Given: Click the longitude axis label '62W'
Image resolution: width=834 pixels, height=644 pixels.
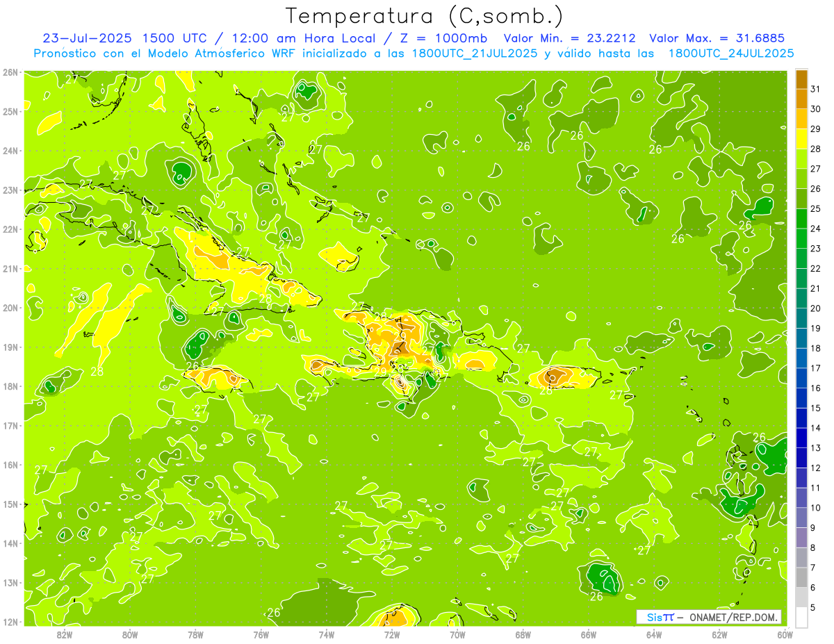Looking at the screenshot, I should point(719,634).
